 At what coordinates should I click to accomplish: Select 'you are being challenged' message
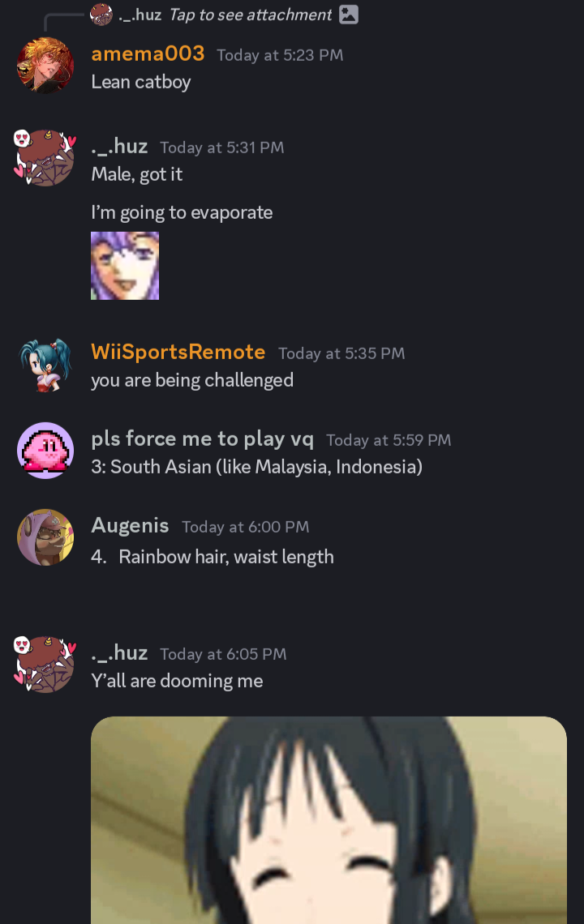pyautogui.click(x=192, y=380)
